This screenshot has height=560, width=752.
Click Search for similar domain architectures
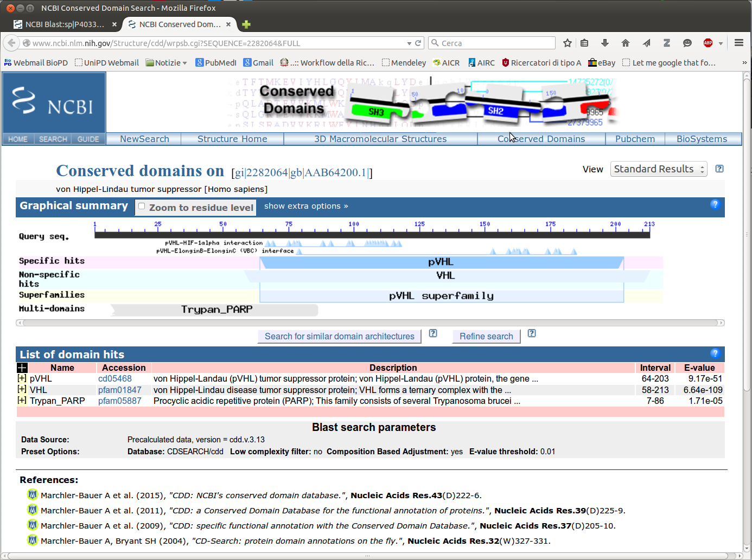[340, 337]
